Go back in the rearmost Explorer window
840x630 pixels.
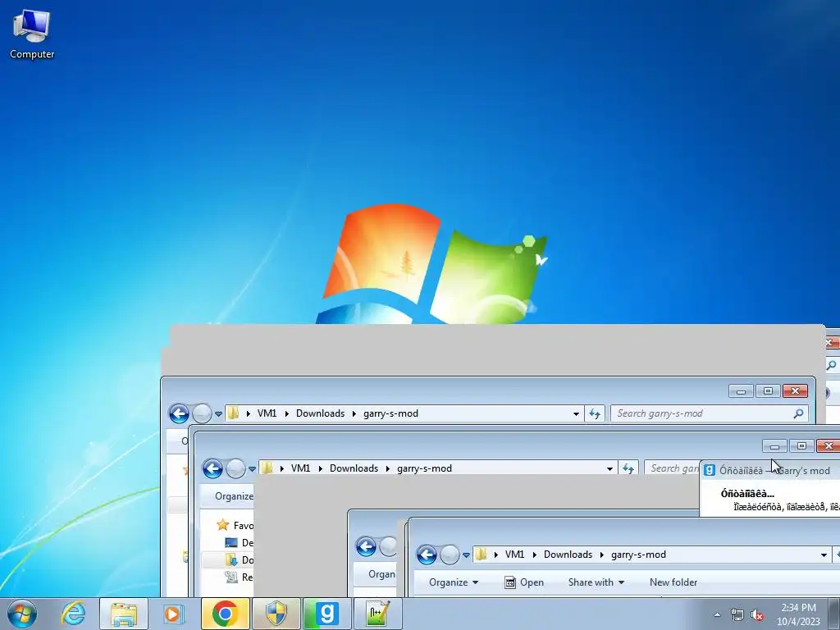click(179, 413)
